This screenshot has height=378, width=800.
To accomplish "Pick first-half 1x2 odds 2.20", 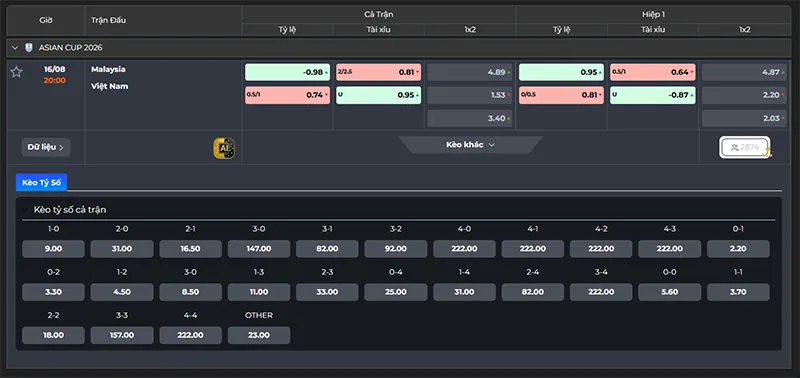I will click(744, 95).
